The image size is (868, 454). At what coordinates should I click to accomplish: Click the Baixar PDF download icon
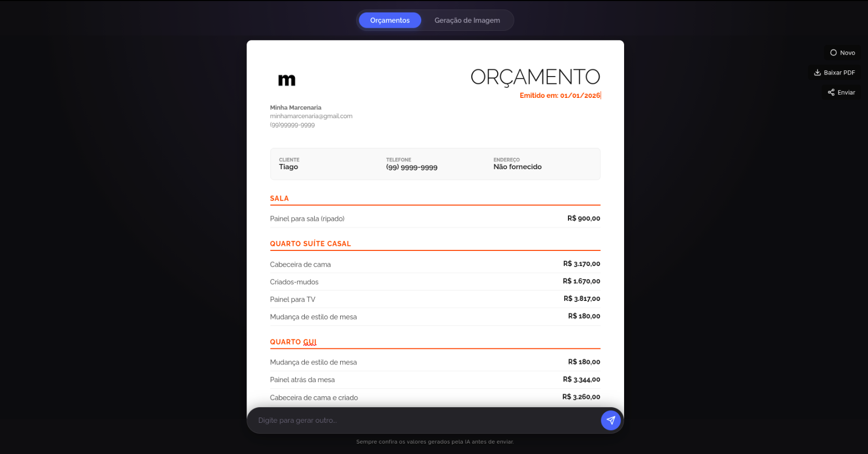(817, 72)
